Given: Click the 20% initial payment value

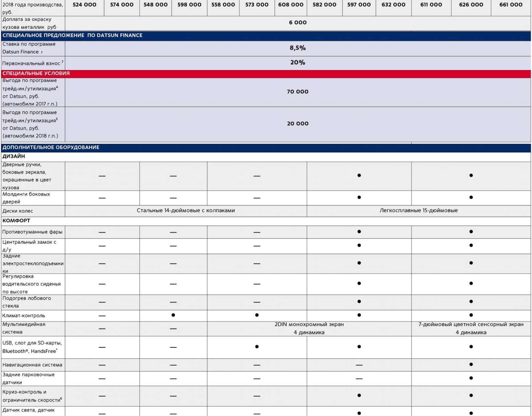Looking at the screenshot, I should [298, 63].
